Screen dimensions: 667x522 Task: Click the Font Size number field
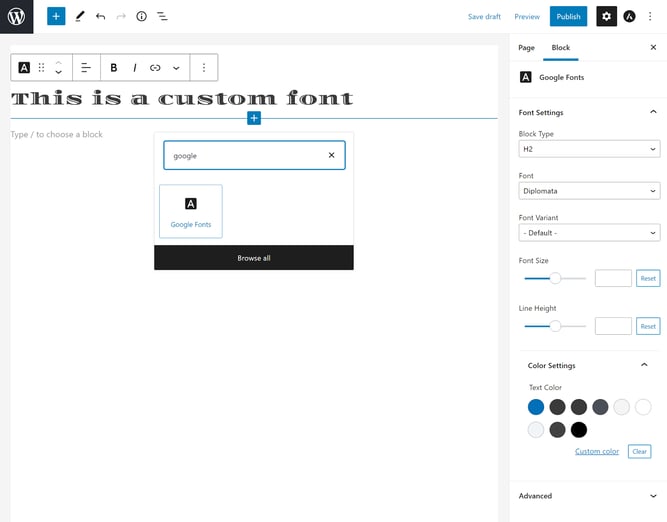click(613, 278)
